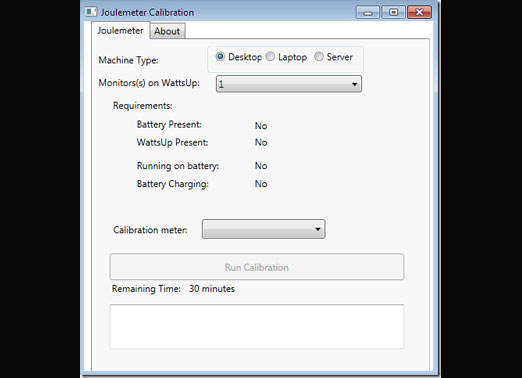Click the 'Calibration meter:' label
Viewport: 522px width, 378px height.
[150, 230]
